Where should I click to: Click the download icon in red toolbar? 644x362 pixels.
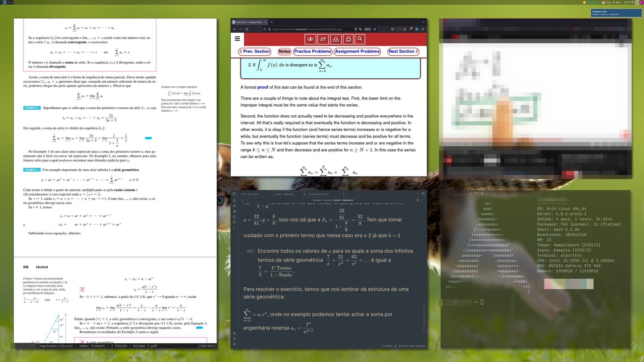click(336, 39)
